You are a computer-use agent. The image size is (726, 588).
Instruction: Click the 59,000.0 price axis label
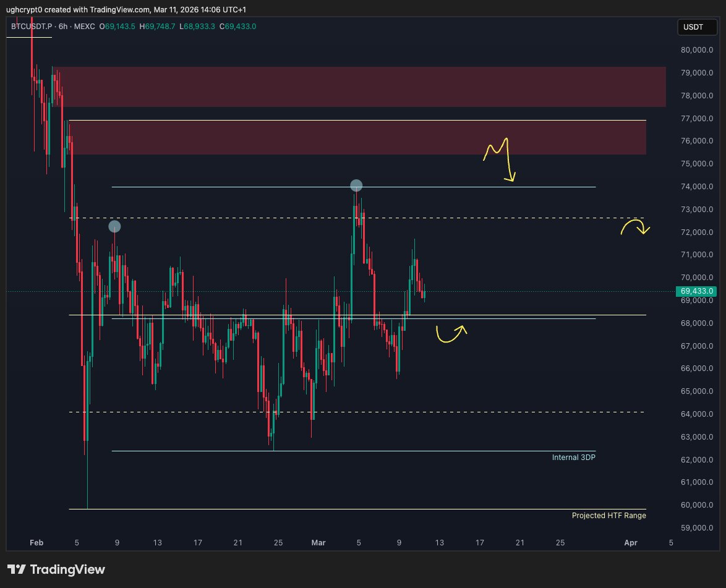[697, 528]
